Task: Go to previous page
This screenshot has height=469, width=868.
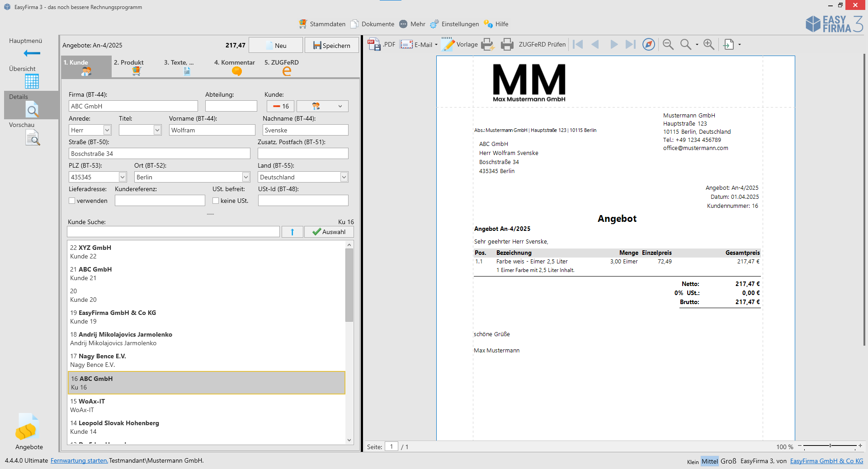Action: tap(595, 44)
